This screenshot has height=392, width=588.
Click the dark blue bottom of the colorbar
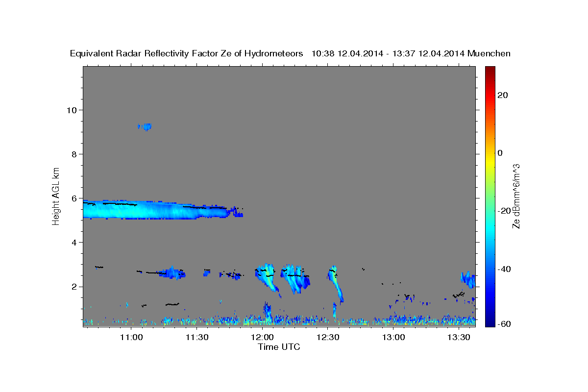point(490,321)
